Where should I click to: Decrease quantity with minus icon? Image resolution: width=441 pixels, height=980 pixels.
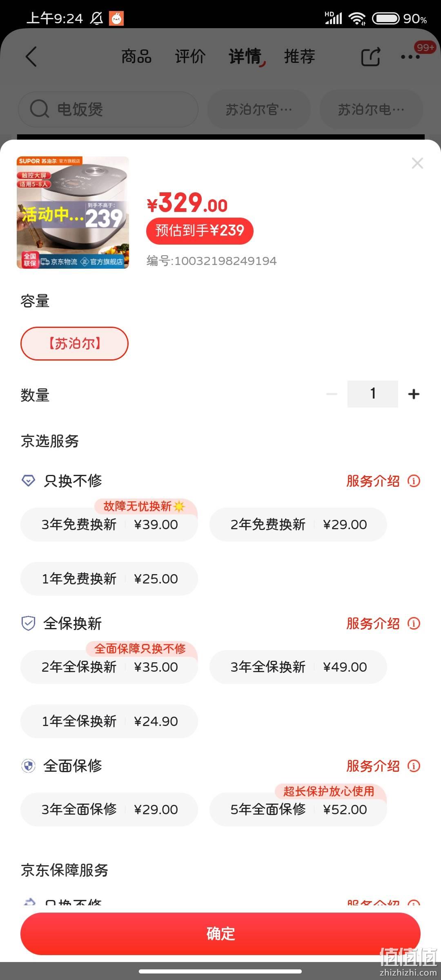click(332, 394)
